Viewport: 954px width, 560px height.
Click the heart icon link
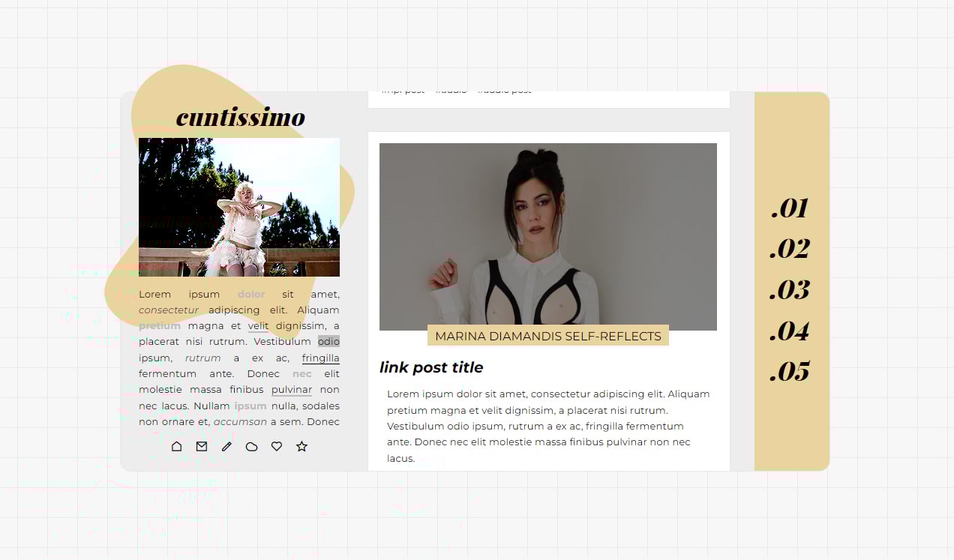click(277, 446)
